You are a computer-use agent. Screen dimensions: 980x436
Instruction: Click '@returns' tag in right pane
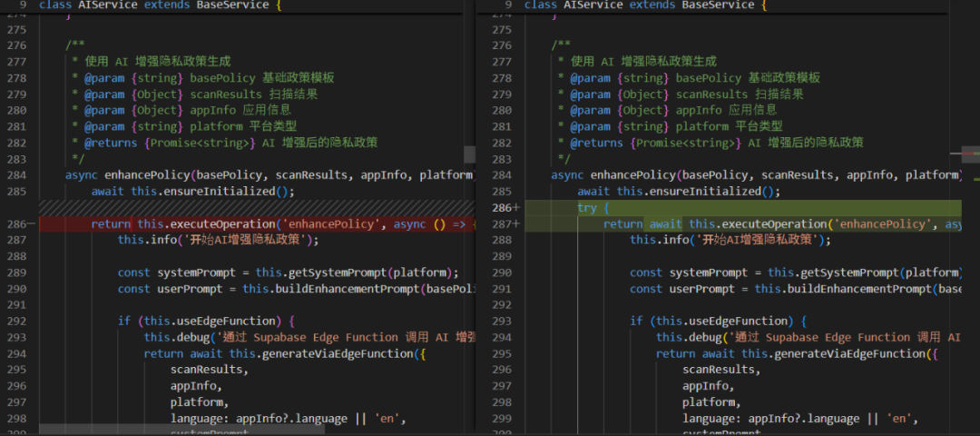pos(596,143)
